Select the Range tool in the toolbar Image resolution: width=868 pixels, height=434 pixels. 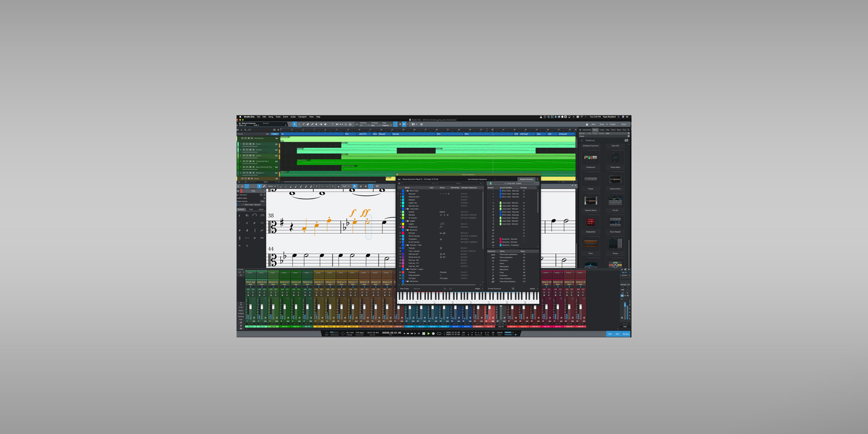tap(299, 124)
